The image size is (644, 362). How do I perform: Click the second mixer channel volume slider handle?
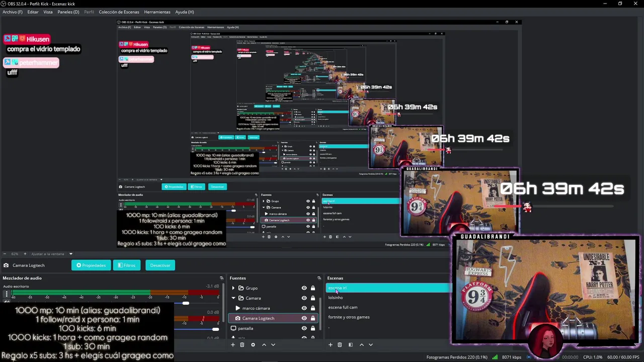(x=215, y=329)
